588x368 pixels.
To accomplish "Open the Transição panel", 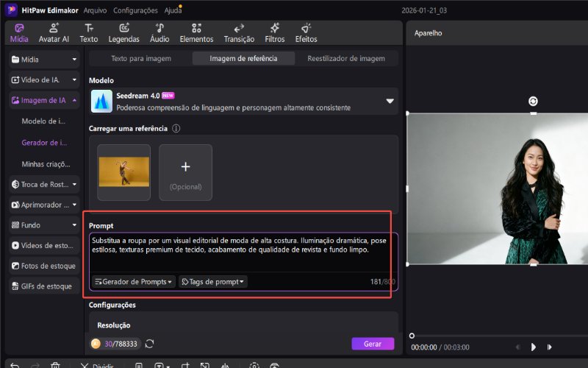I will point(239,33).
